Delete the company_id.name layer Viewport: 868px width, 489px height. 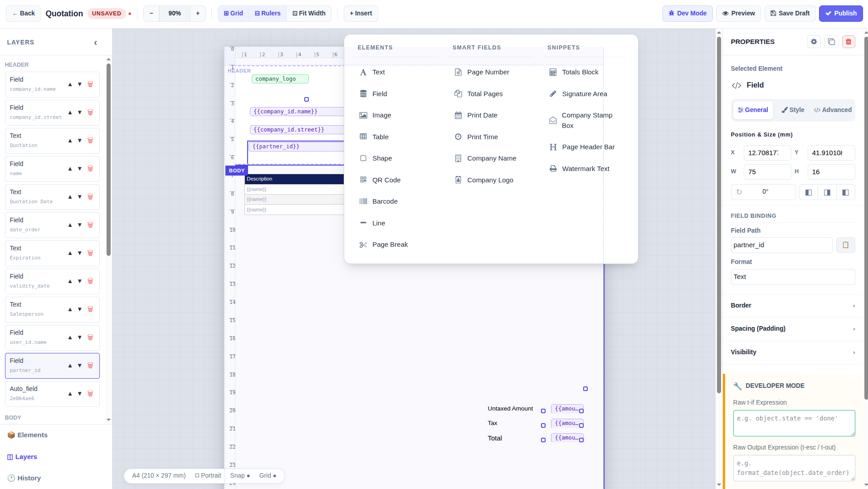[x=90, y=84]
